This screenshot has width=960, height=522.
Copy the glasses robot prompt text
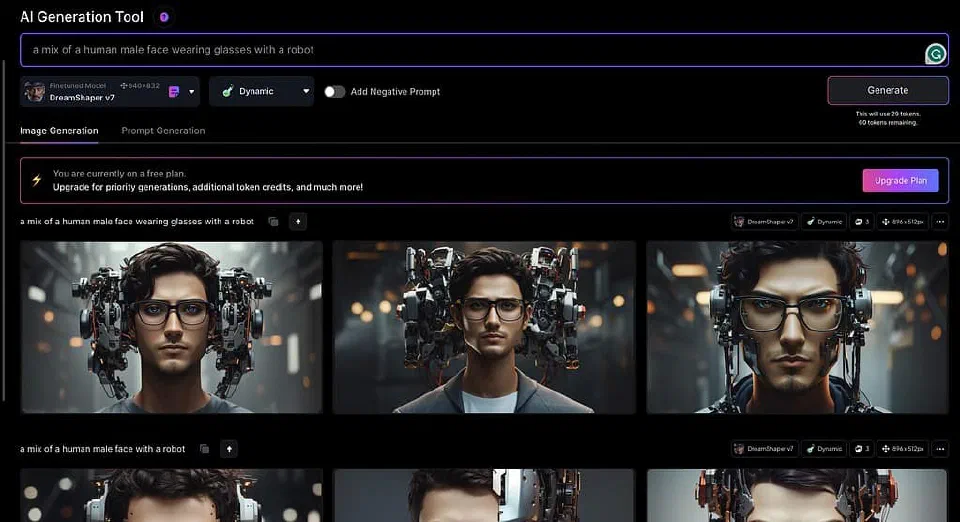click(x=274, y=222)
